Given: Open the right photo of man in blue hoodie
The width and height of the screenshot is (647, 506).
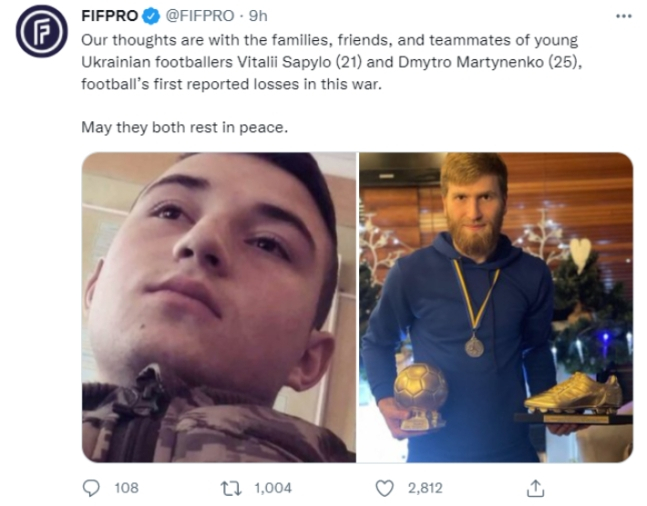Looking at the screenshot, I should coord(496,307).
